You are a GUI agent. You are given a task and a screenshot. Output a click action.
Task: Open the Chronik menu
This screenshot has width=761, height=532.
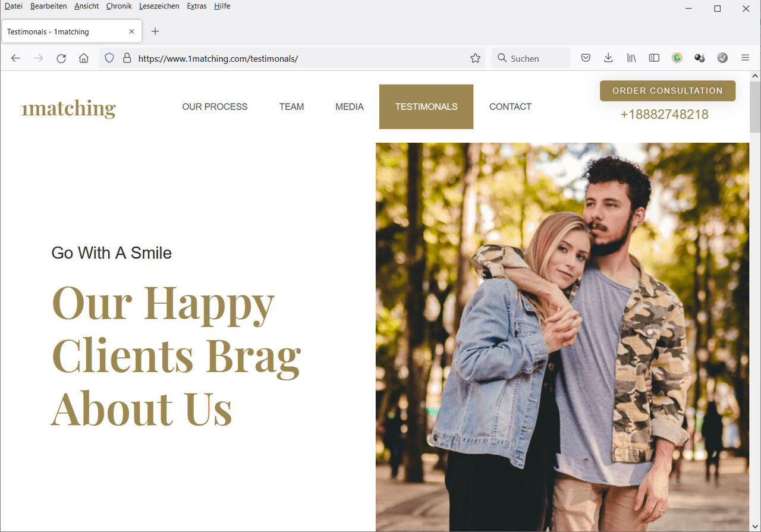pyautogui.click(x=119, y=7)
